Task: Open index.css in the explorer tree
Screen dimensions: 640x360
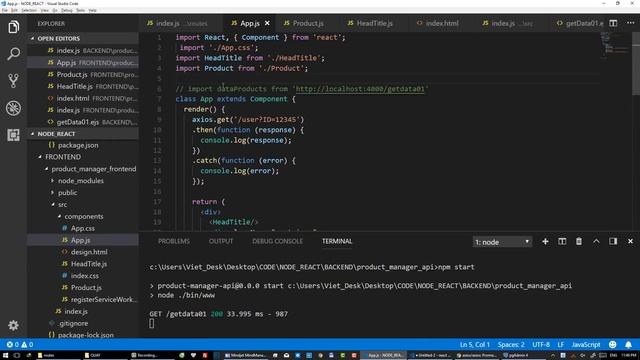Action: pos(83,276)
